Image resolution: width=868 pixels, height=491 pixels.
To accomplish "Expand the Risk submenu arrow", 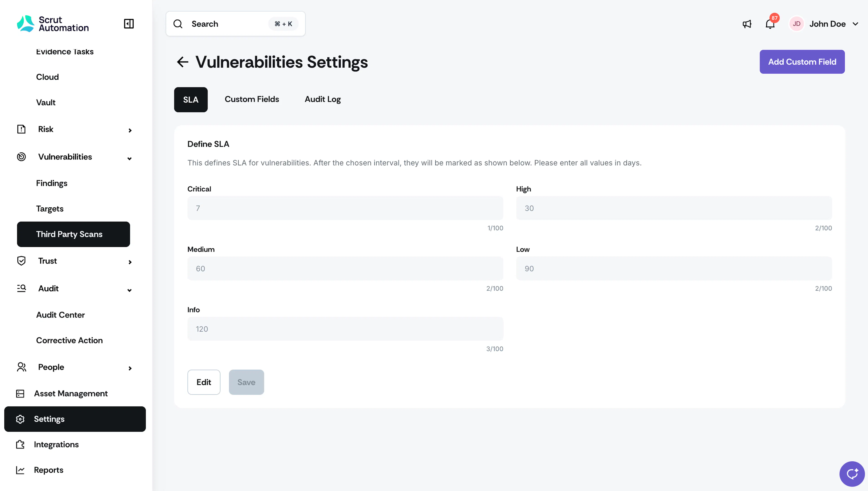I will [130, 130].
